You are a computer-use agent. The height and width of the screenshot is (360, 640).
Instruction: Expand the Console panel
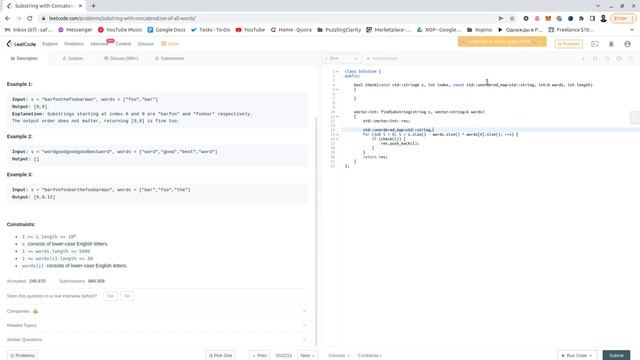(339, 356)
